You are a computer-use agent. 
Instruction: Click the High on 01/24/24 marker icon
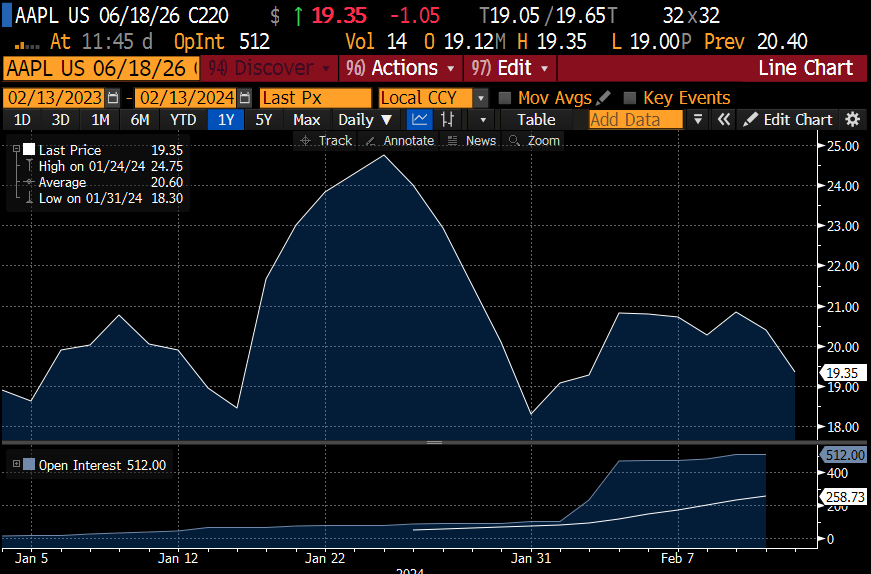(29, 166)
